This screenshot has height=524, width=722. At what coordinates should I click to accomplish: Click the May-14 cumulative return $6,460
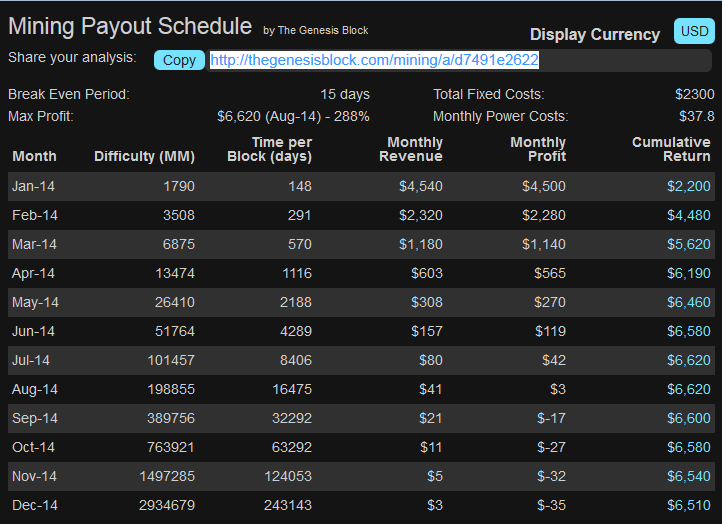pyautogui.click(x=689, y=302)
